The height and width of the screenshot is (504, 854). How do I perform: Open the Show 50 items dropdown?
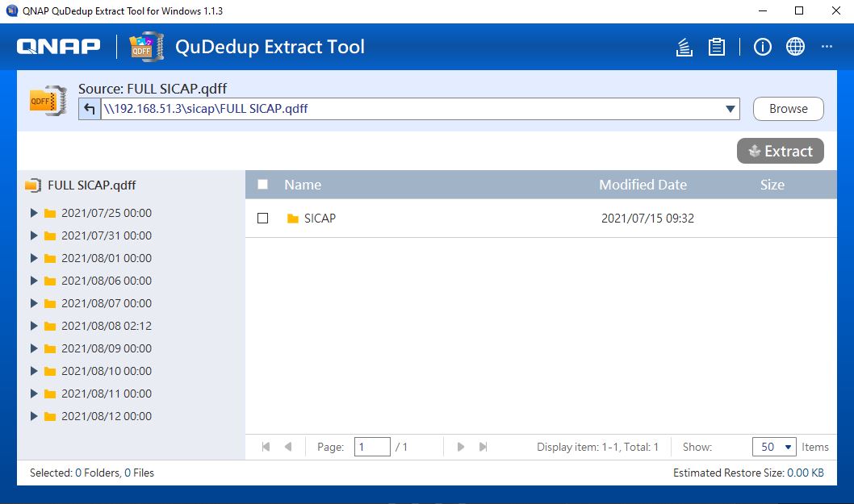(774, 447)
